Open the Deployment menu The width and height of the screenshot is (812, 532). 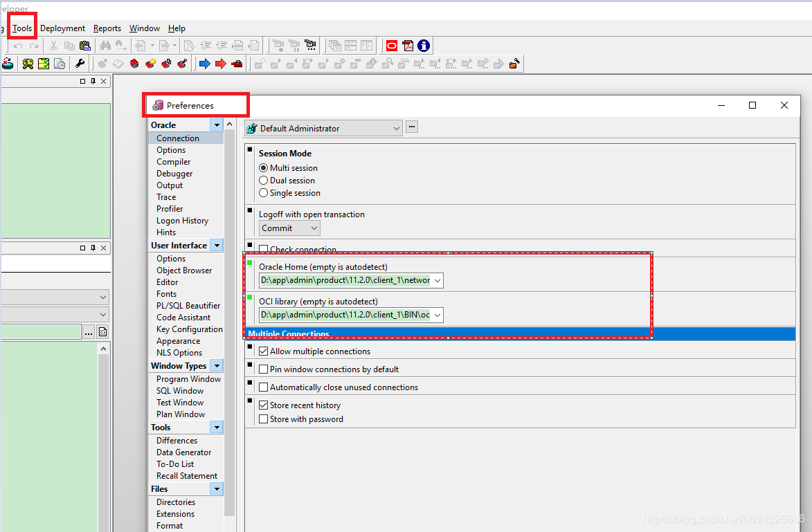point(63,28)
